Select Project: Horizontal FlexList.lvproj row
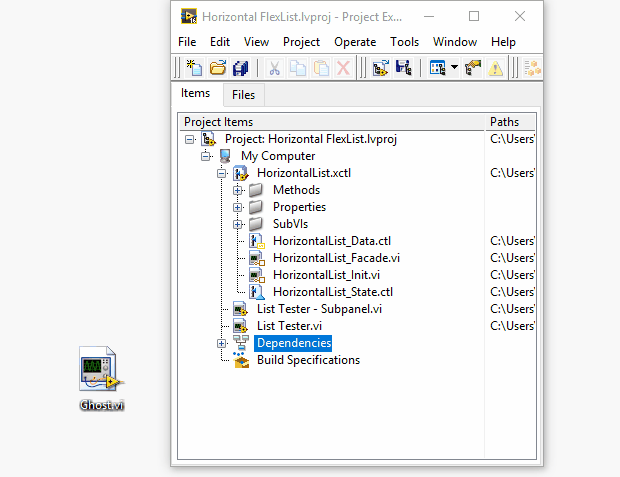The height and width of the screenshot is (477, 620). [311, 139]
